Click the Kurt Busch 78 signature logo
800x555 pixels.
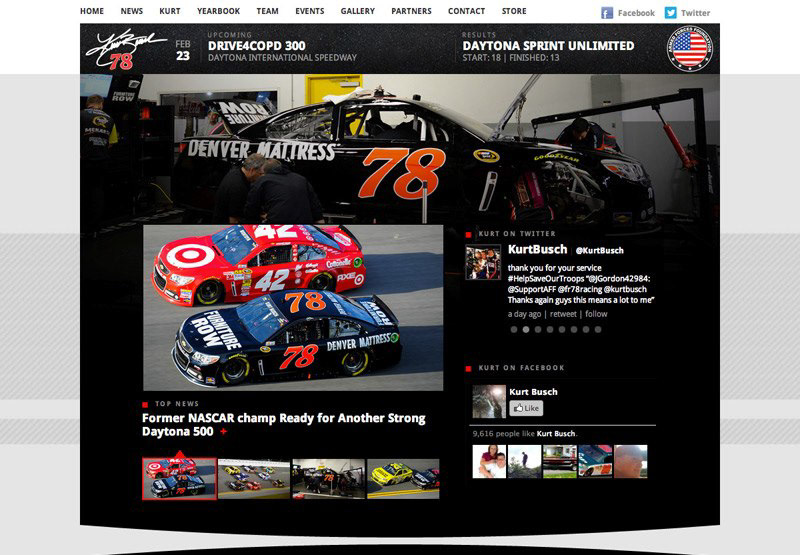[x=126, y=49]
